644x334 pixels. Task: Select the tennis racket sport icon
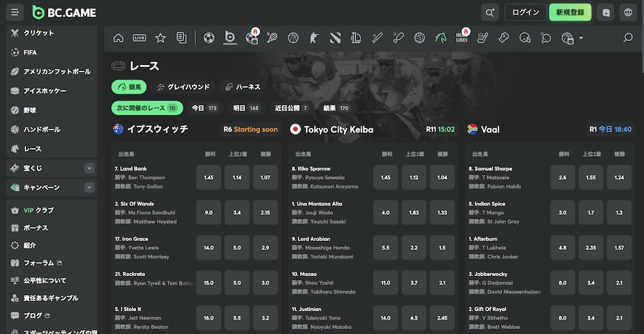coord(272,38)
